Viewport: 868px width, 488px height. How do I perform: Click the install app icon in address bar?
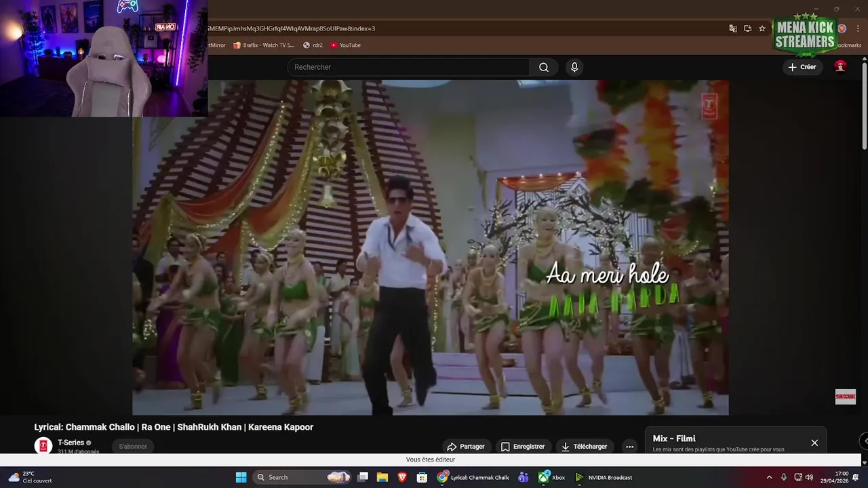point(747,28)
